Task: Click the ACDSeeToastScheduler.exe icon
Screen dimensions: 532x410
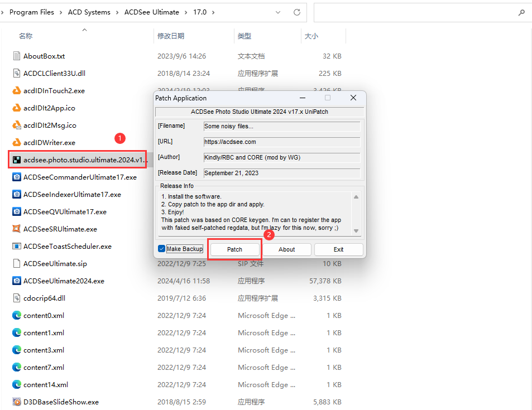Action: point(17,246)
